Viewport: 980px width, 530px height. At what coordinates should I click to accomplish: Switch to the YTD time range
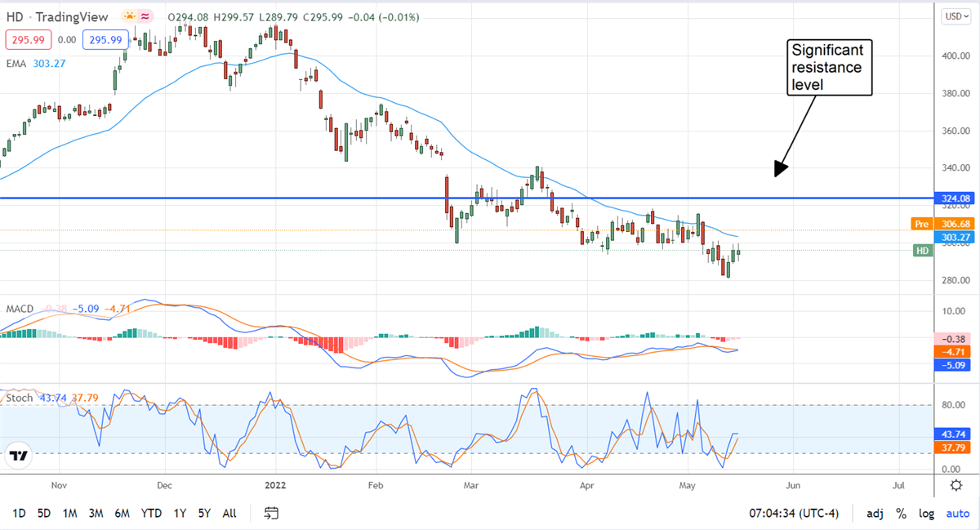[x=151, y=514]
